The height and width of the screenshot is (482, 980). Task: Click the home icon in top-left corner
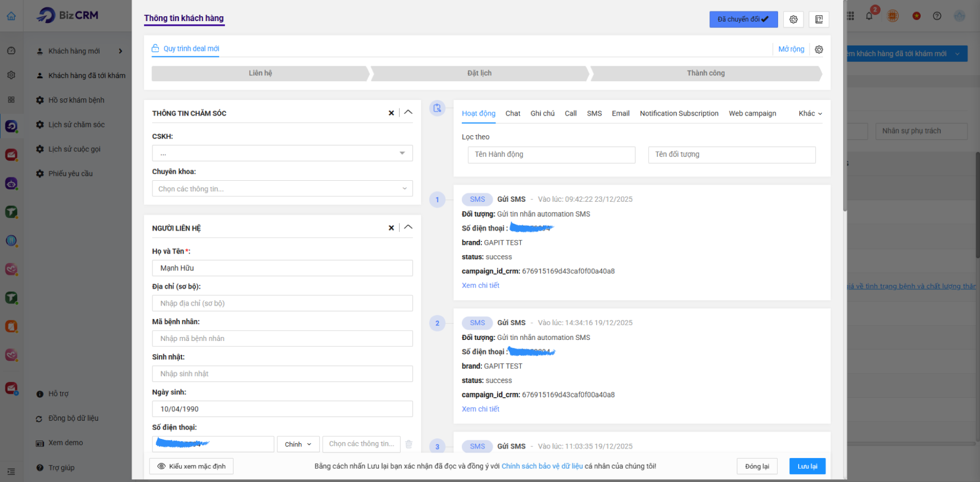[11, 16]
